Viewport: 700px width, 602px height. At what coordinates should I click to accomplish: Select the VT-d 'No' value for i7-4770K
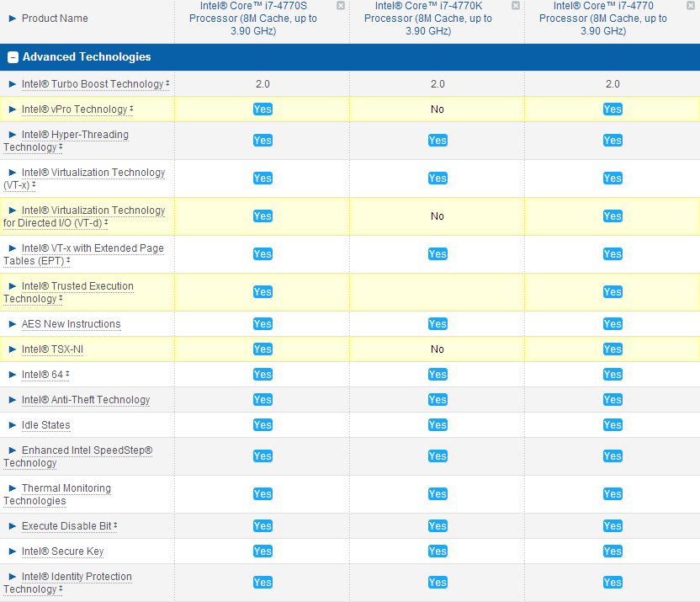coord(437,216)
